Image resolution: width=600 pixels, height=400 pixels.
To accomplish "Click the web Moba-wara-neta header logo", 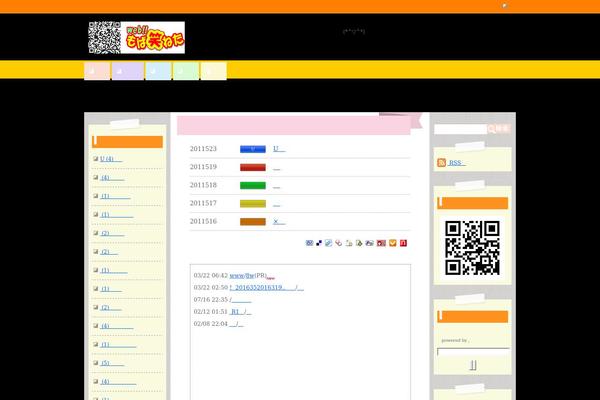I will click(153, 38).
